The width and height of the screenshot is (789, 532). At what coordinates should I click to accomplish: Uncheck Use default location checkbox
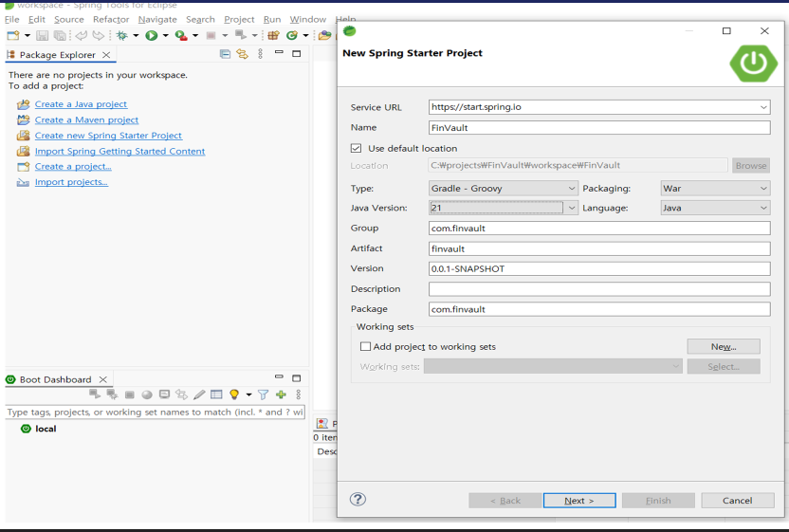(357, 148)
